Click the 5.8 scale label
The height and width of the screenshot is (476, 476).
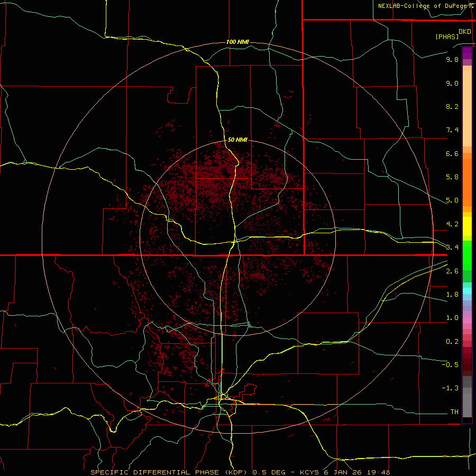pos(452,177)
